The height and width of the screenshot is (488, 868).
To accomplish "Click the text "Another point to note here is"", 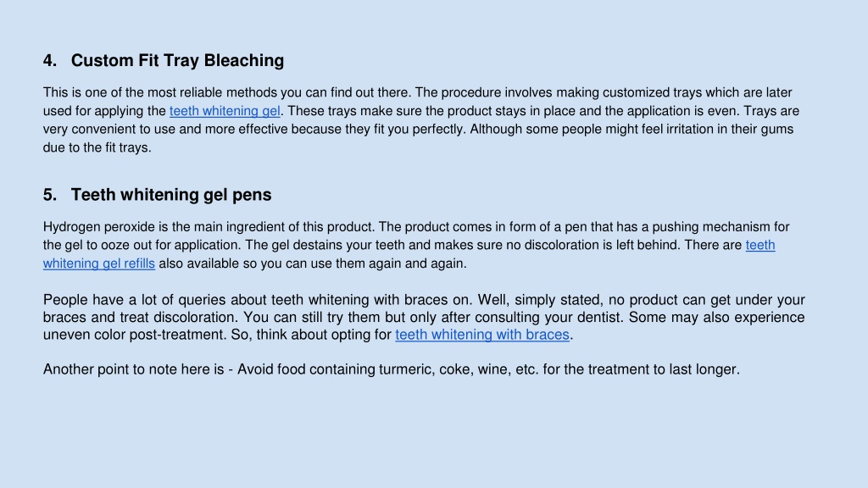I will click(133, 369).
